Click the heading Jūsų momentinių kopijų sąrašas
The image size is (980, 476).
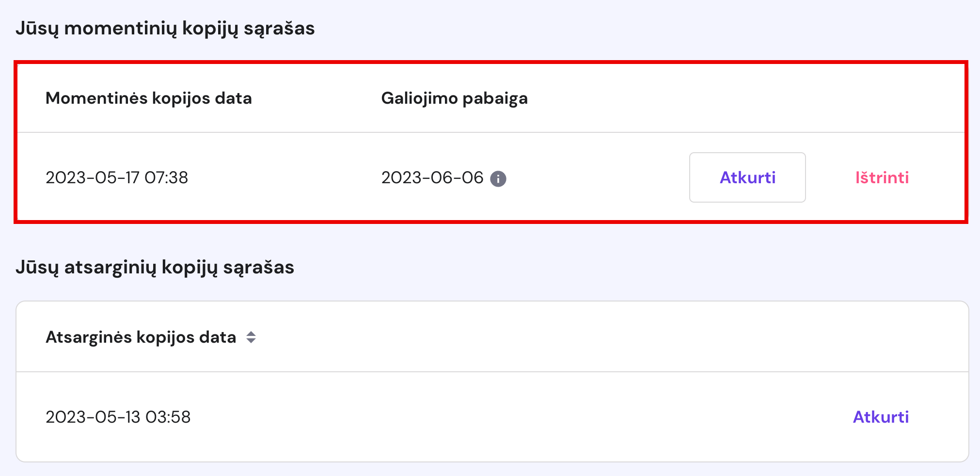coord(165,29)
